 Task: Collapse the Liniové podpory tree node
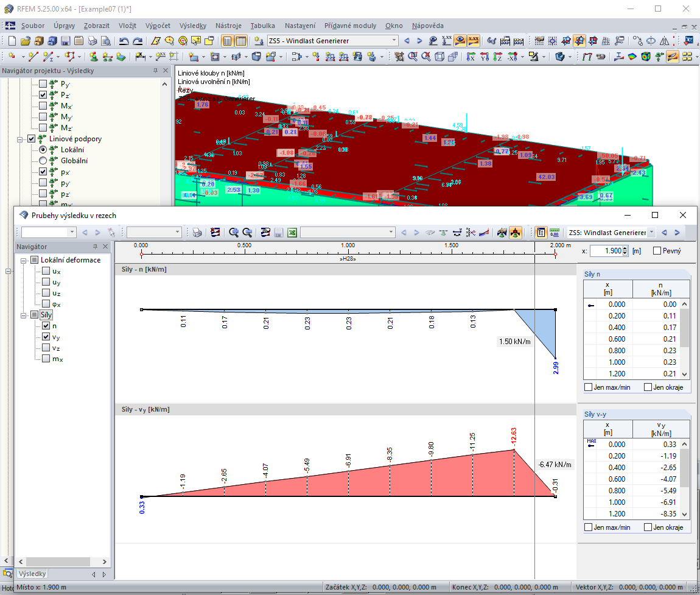[19, 139]
